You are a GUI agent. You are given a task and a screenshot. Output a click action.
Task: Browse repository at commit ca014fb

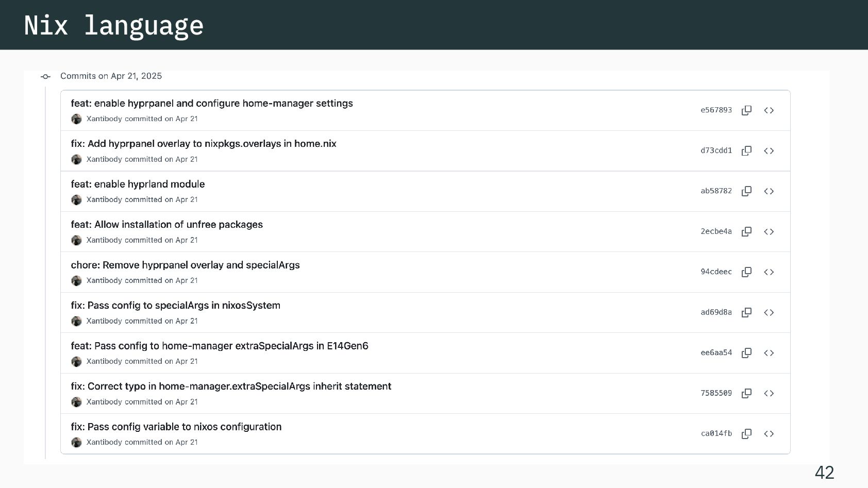click(x=769, y=434)
